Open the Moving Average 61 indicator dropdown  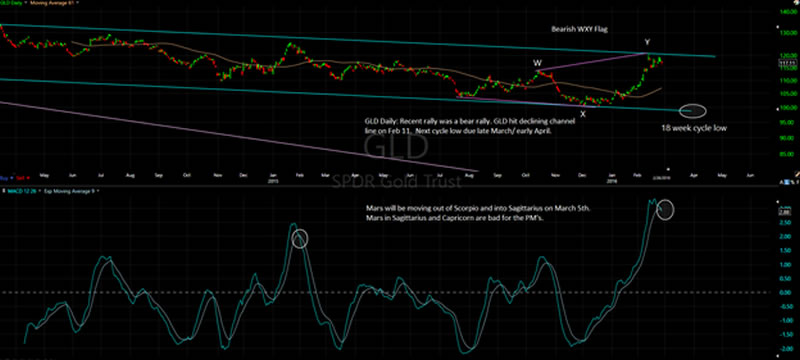tap(77, 3)
